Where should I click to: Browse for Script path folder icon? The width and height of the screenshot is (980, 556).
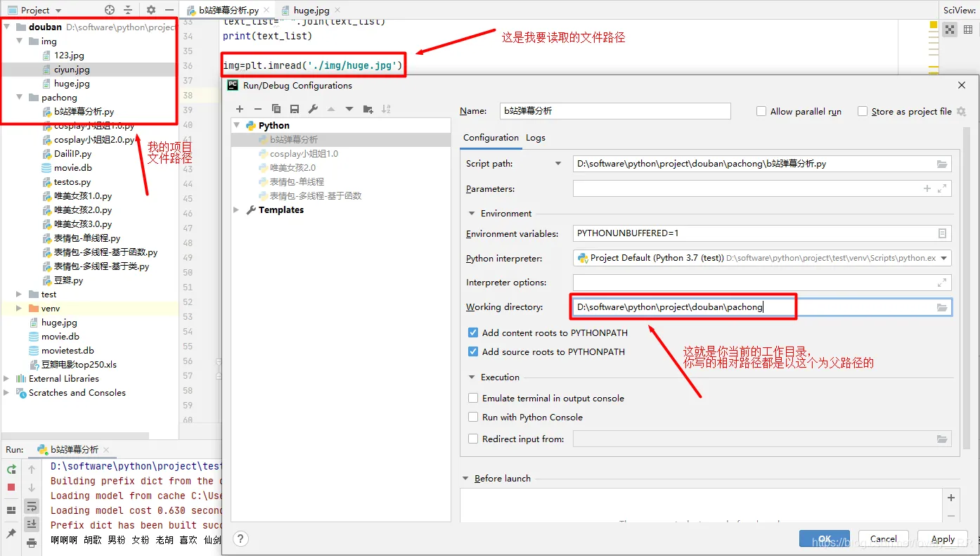click(x=942, y=164)
